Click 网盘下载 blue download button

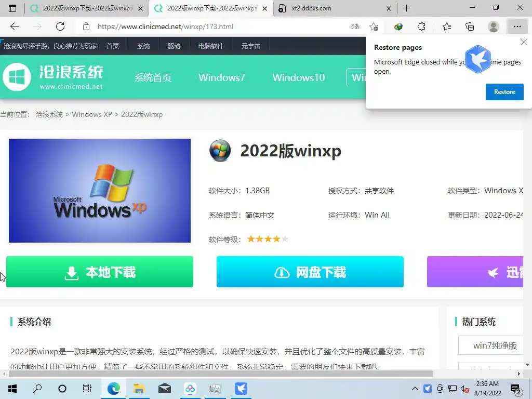310,272
